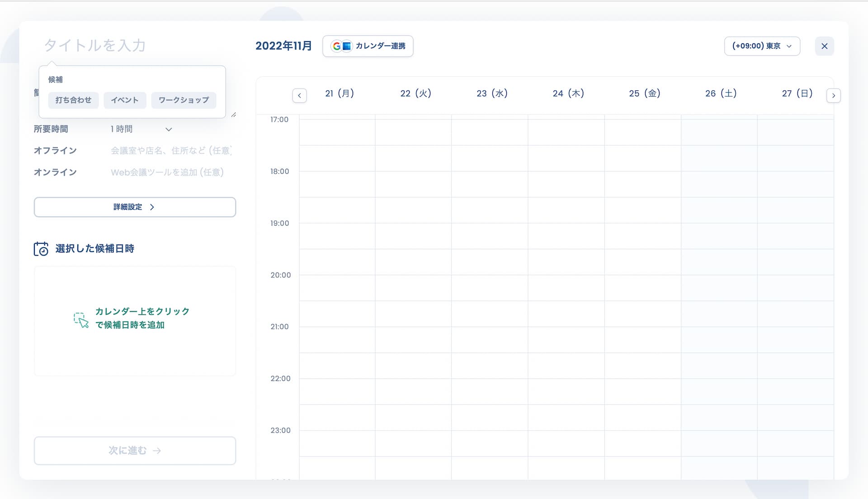The height and width of the screenshot is (499, 868).
Task: Click the cursor-select icon in candidate box
Action: click(81, 320)
